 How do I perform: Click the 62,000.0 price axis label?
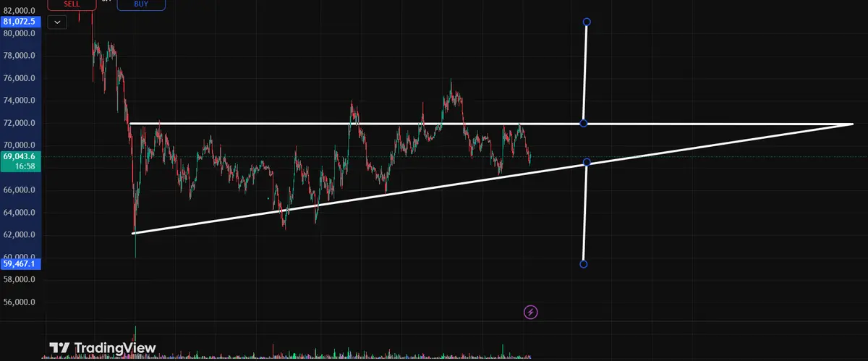coord(20,235)
